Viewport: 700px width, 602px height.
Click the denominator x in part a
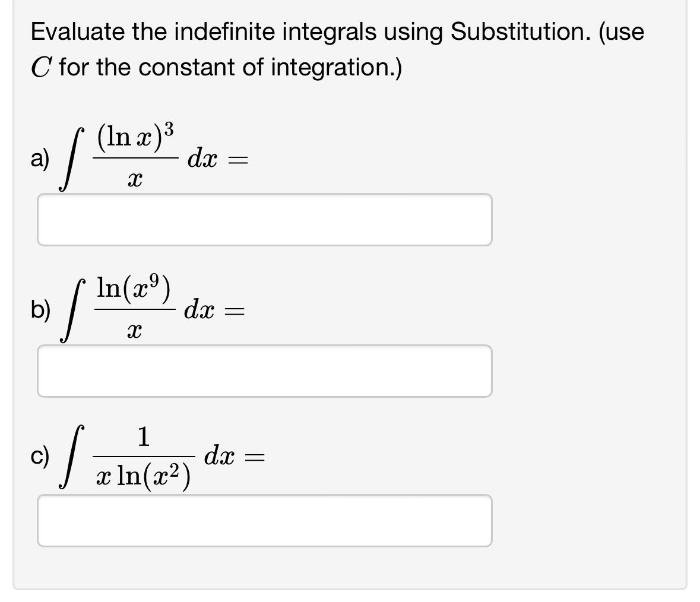coord(135,180)
